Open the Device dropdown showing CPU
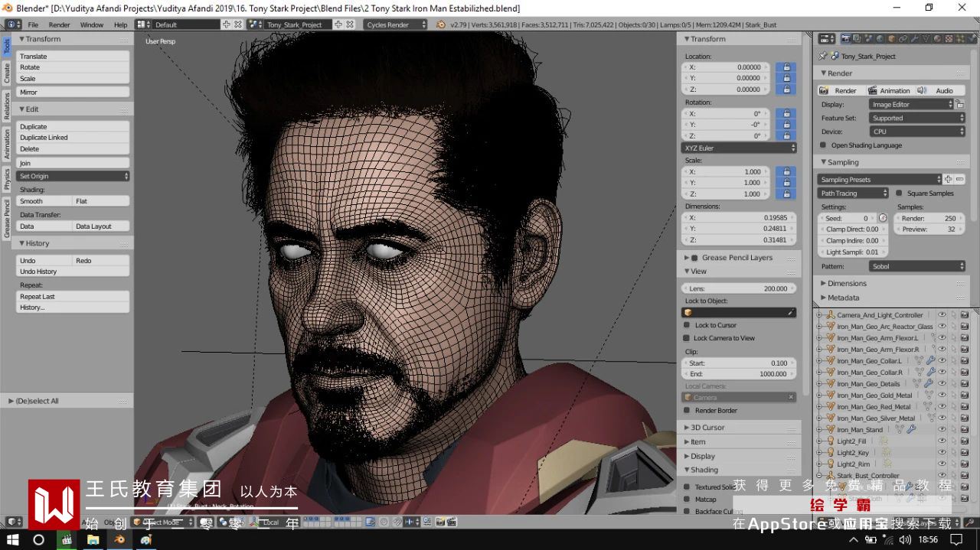This screenshot has height=550, width=980. (916, 132)
